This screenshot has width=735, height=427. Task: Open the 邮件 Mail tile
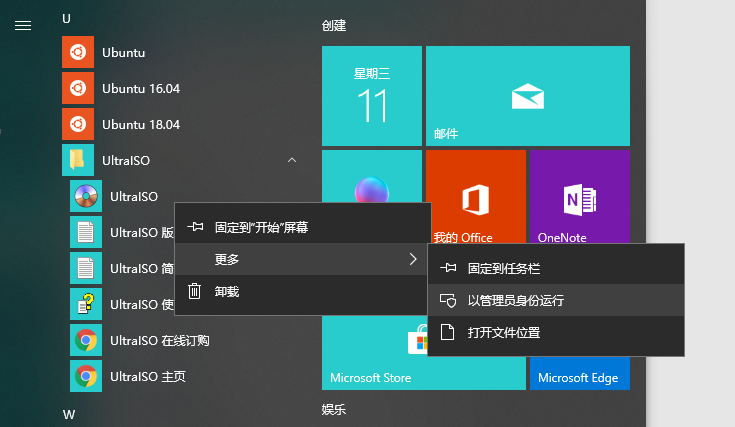click(528, 96)
